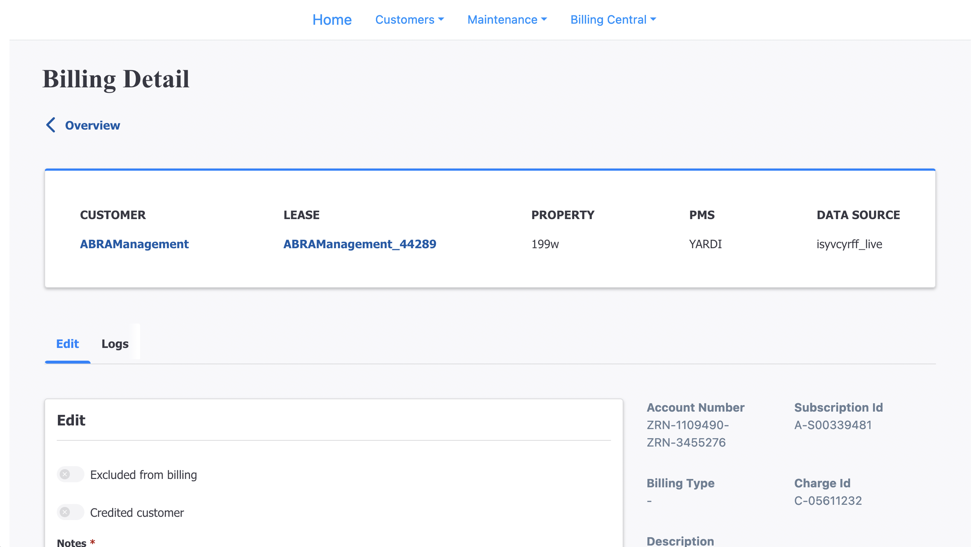
Task: Expand the Billing Central dropdown menu
Action: [613, 19]
